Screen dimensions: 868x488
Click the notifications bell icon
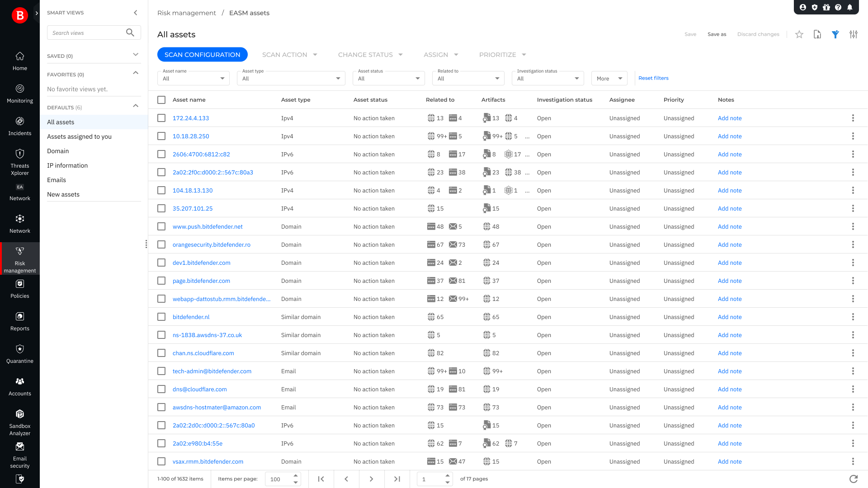click(849, 7)
